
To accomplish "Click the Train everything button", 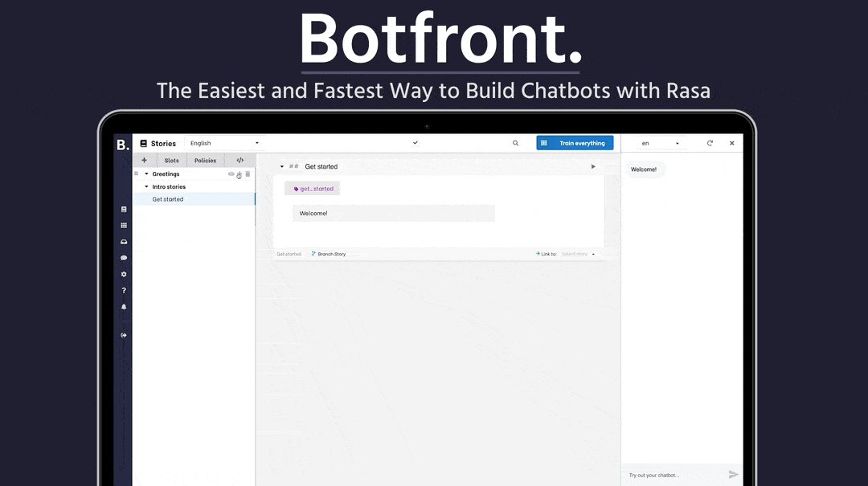I will click(x=575, y=143).
